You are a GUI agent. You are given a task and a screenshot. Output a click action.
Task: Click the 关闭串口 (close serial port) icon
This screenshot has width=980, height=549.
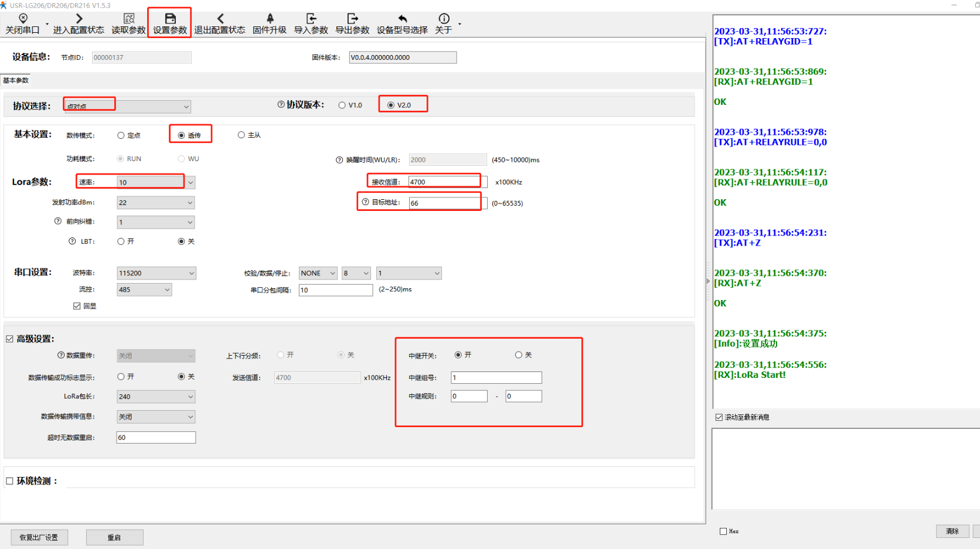coord(23,19)
